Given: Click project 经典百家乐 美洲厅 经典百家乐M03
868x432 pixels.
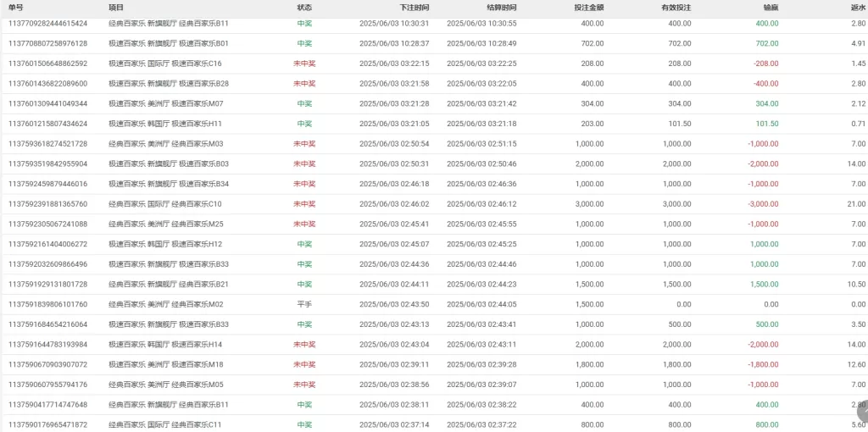Looking at the screenshot, I should 166,144.
